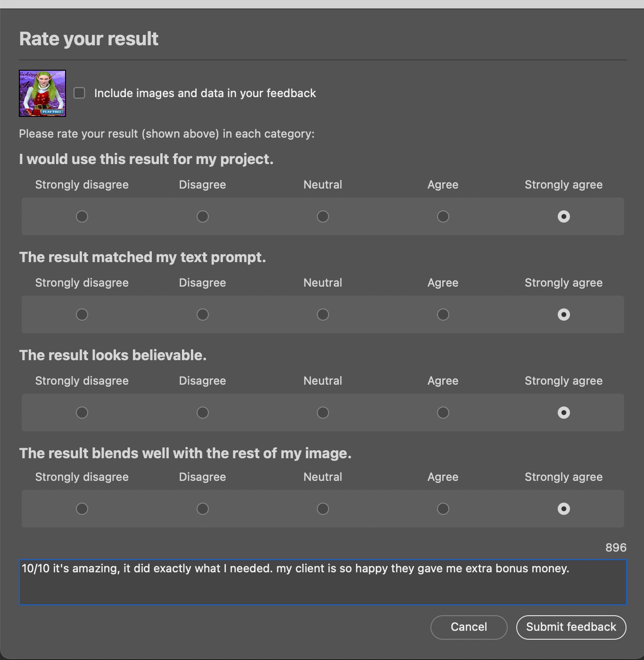Select Agree for result looks believable
Screen dimensions: 644x660
(443, 412)
